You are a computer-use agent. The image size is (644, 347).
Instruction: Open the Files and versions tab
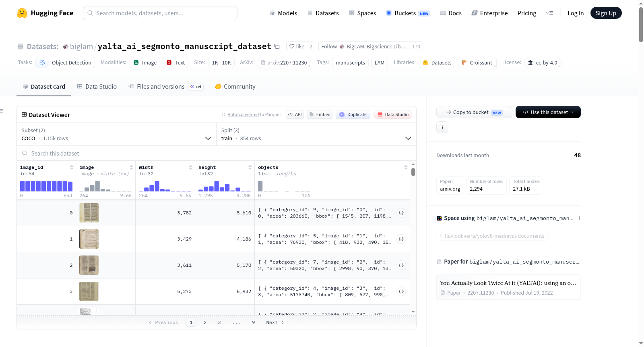click(166, 87)
